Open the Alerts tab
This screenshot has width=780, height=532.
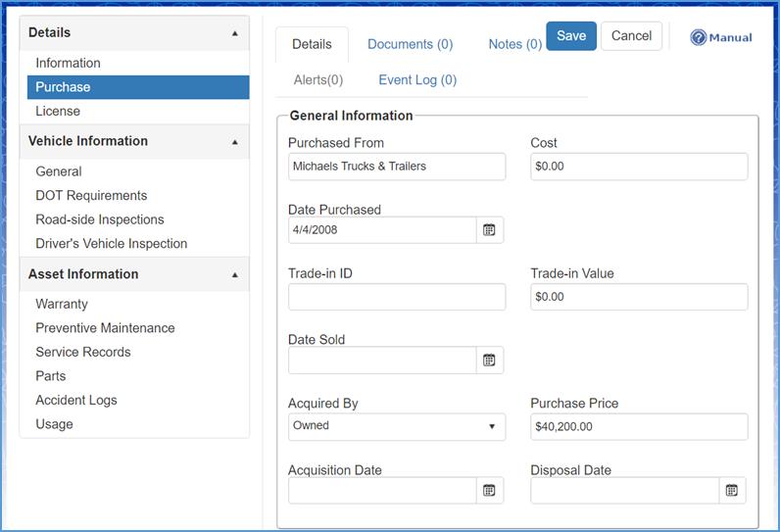pos(318,80)
